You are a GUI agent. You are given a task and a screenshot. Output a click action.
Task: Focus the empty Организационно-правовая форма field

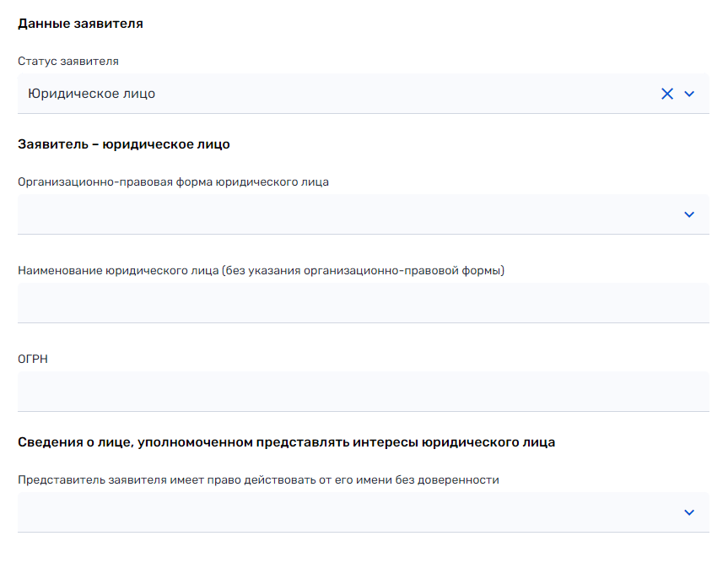coord(337,214)
